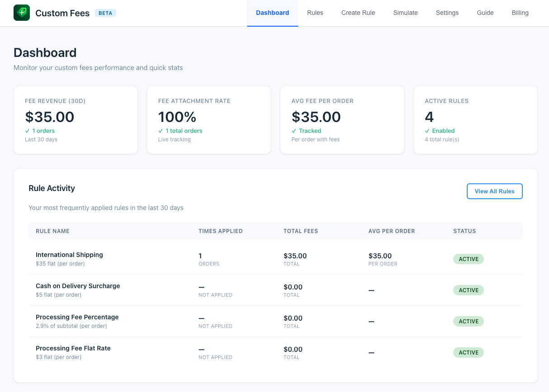Open the Simulate tab
Image resolution: width=549 pixels, height=392 pixels.
(x=405, y=13)
